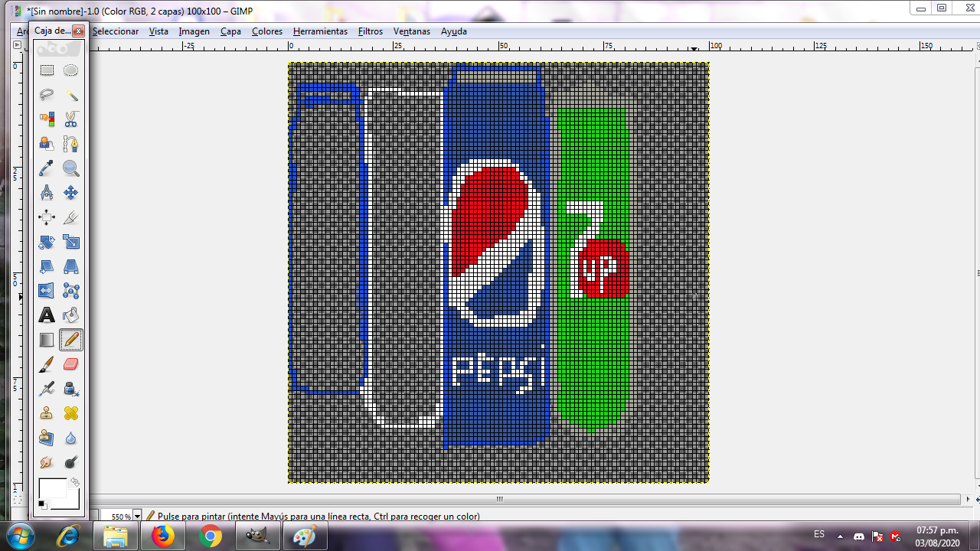
Task: Select the Fuzzy Select magic wand tool
Action: coord(71,95)
